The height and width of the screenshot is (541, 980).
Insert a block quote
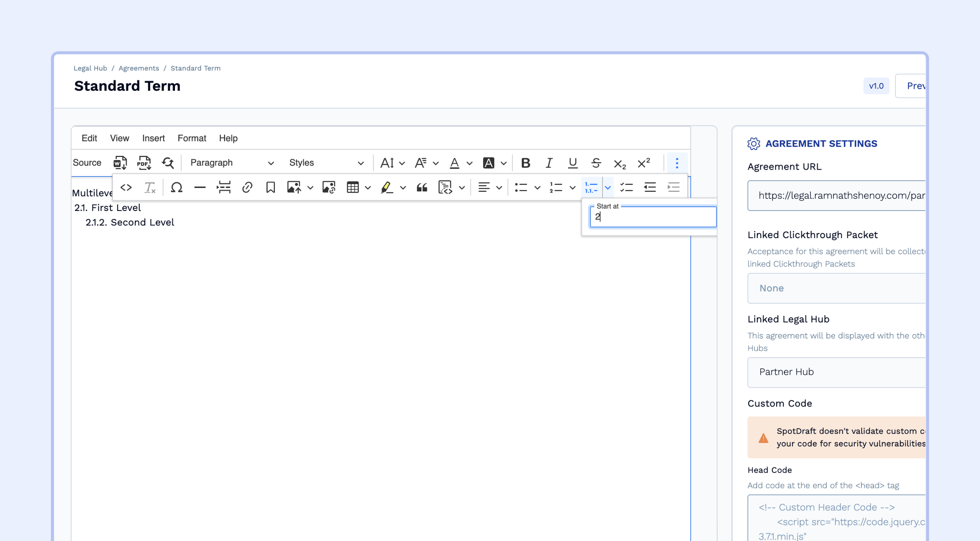pyautogui.click(x=422, y=188)
